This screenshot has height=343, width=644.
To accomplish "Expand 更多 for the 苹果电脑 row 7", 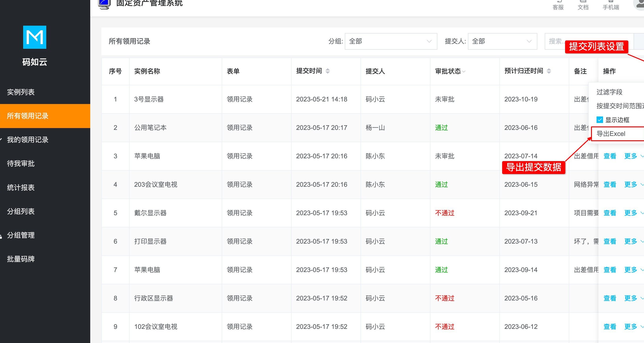I will pyautogui.click(x=634, y=269).
